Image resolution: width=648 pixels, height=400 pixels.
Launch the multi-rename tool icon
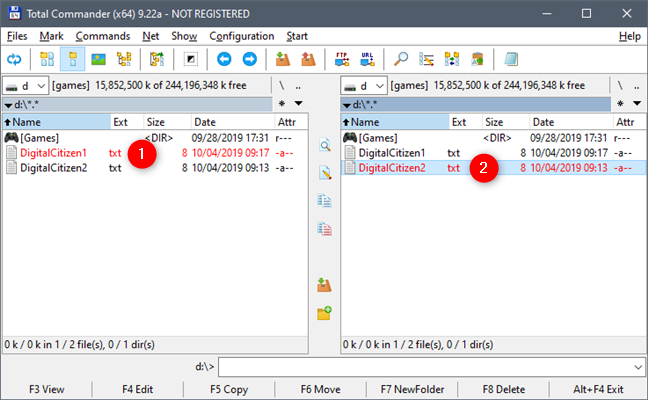click(426, 60)
